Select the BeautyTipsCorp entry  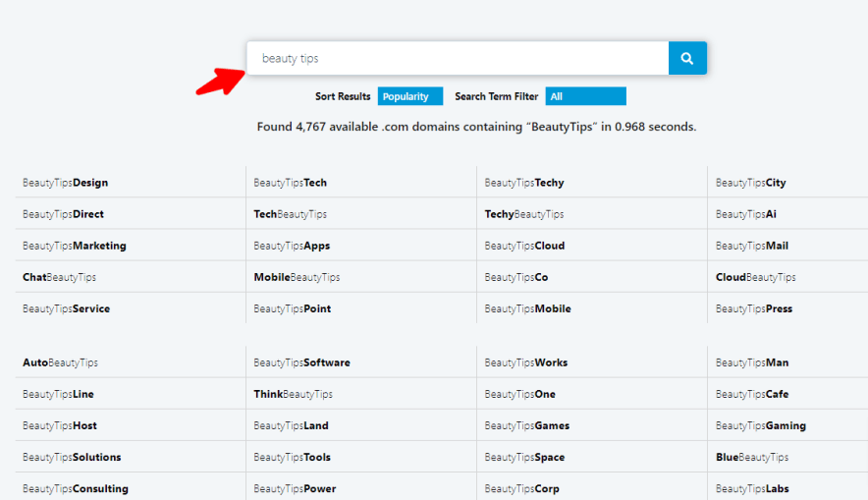[522, 489]
